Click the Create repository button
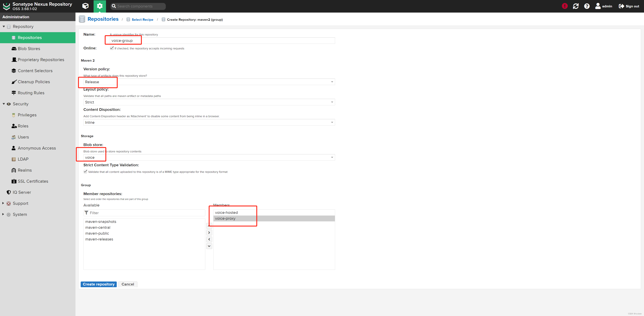This screenshot has width=644, height=316. 98,284
